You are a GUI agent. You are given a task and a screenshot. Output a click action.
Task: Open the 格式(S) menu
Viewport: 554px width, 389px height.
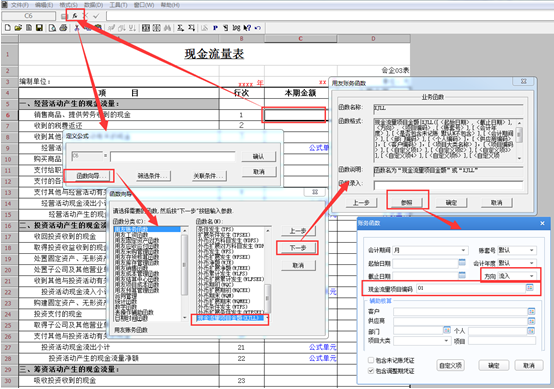68,5
